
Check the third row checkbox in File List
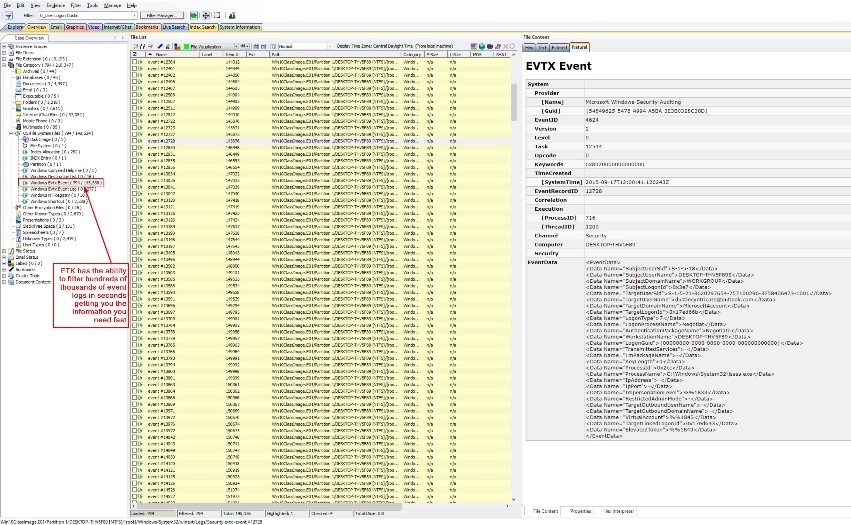click(134, 75)
